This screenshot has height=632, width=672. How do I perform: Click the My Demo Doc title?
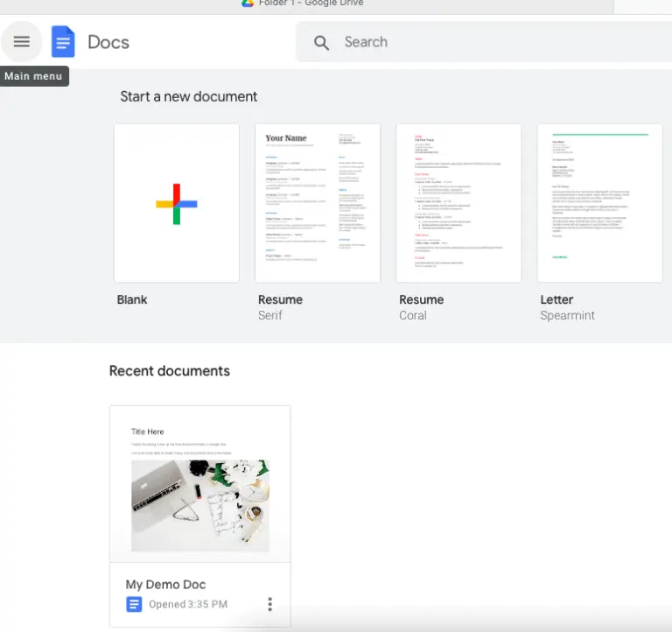(165, 584)
